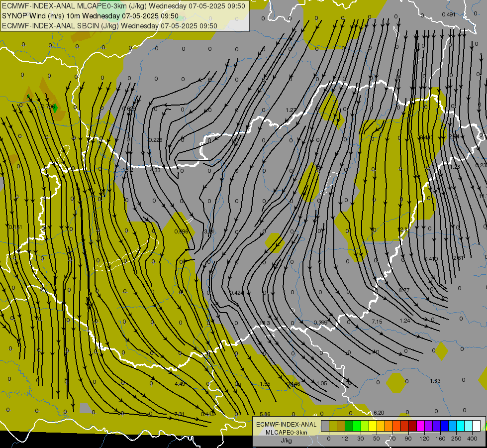Click the map value 1.24
This screenshot has height=448, width=487.
[x=405, y=321]
